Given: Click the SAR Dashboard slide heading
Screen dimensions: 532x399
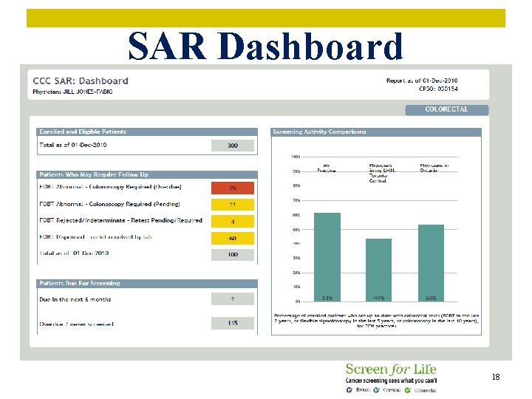Looking at the screenshot, I should (266, 46).
